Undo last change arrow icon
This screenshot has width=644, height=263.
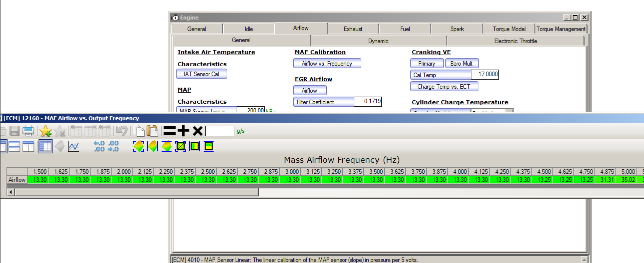(x=121, y=131)
